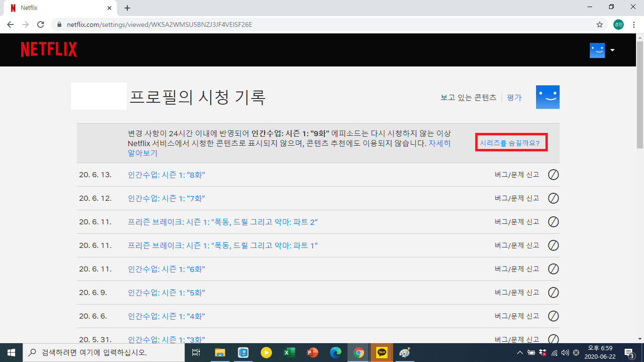Click the Chrome address bar URL
The image size is (644, 362).
(x=159, y=25)
